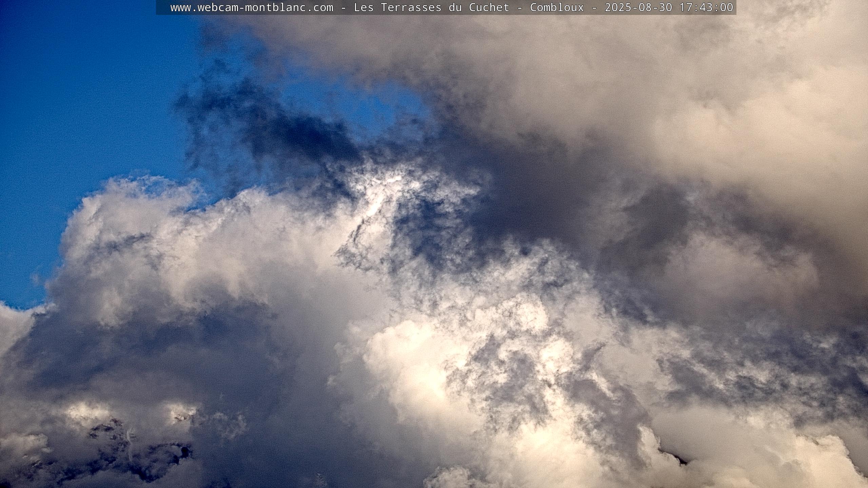Image resolution: width=868 pixels, height=488 pixels.
Task: Click the 17:43:00 time text
Action: pos(706,7)
